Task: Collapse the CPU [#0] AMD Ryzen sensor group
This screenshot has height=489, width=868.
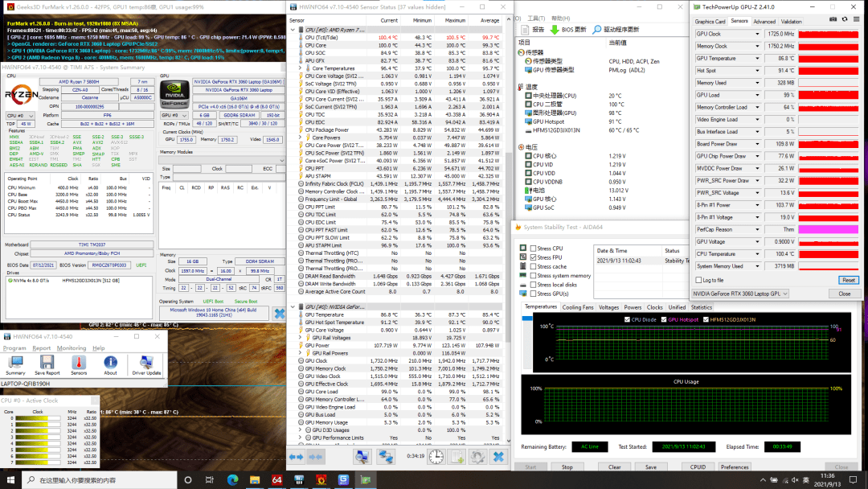Action: click(293, 30)
